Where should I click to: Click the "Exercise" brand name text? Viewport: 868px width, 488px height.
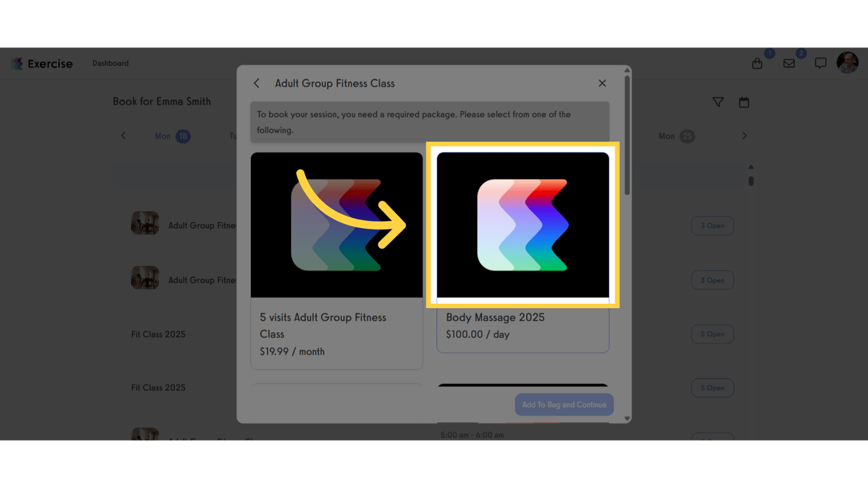50,64
